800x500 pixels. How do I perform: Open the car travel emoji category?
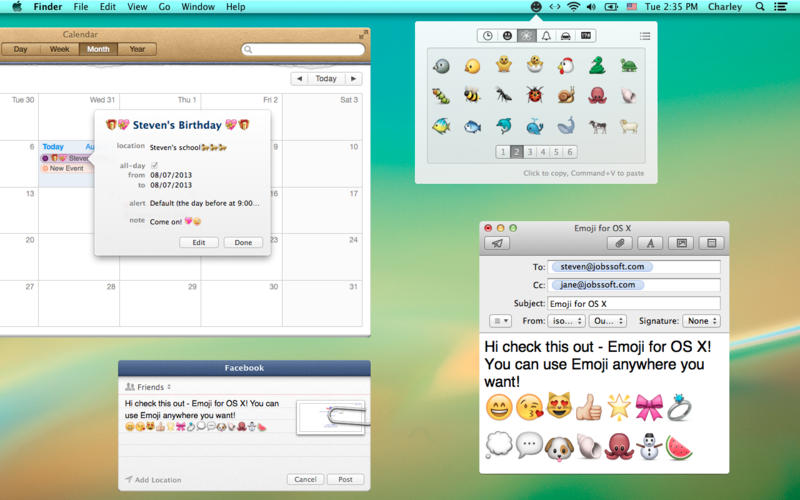[x=566, y=36]
